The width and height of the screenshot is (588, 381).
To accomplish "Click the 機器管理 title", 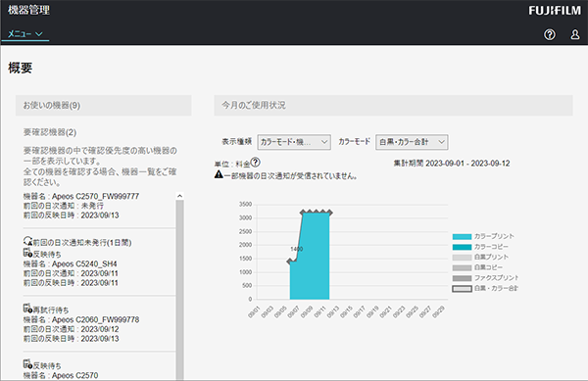I will pyautogui.click(x=28, y=10).
